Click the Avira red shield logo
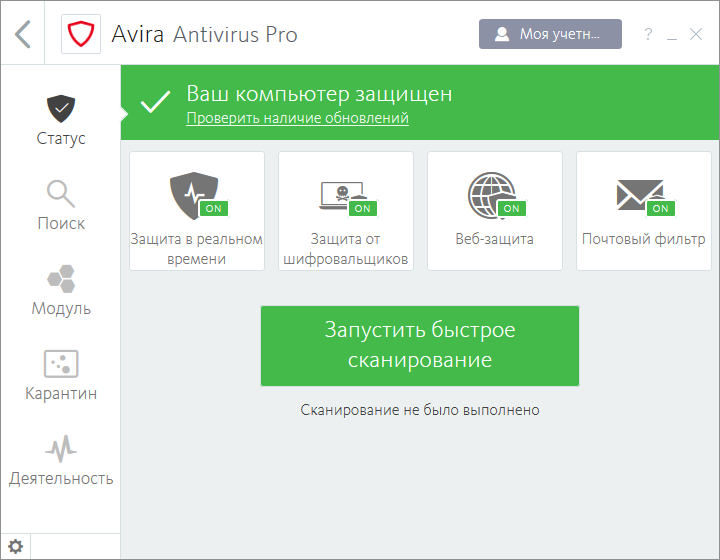This screenshot has width=720, height=560. [x=81, y=34]
